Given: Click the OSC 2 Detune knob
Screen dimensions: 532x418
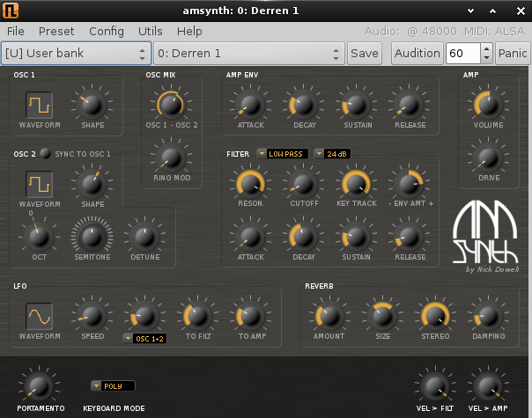Looking at the screenshot, I should pyautogui.click(x=144, y=237).
